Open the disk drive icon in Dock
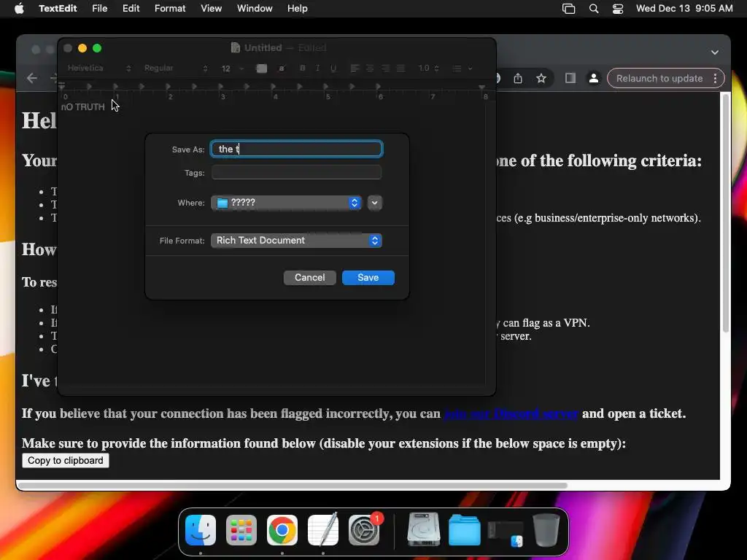747x560 pixels. 424,529
